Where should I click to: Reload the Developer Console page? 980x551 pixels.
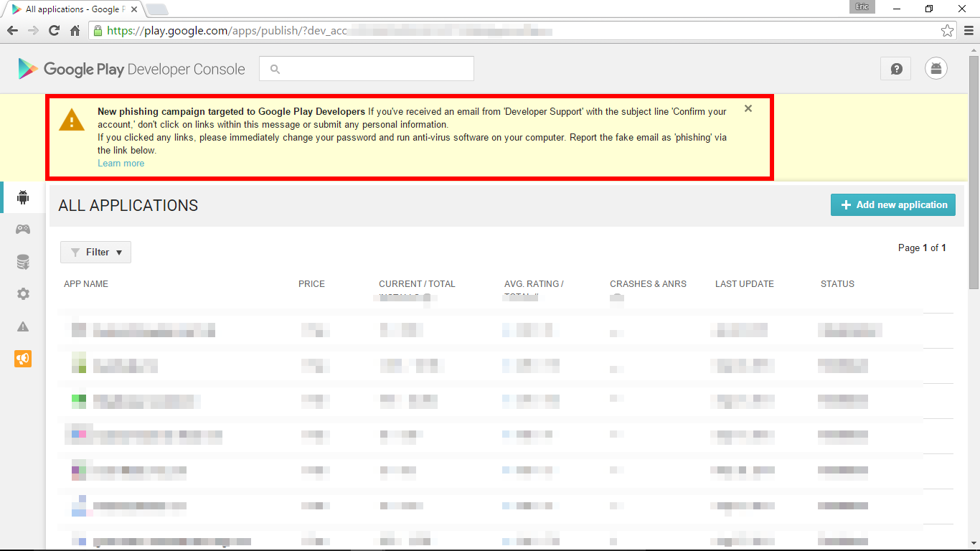coord(54,31)
